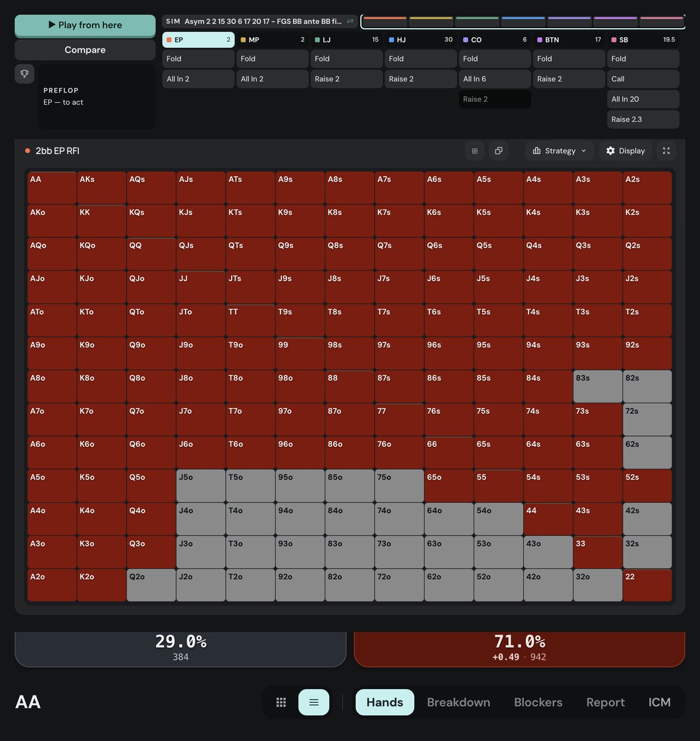
Task: Click the 29.0% fold frequency bar
Action: coord(181,649)
